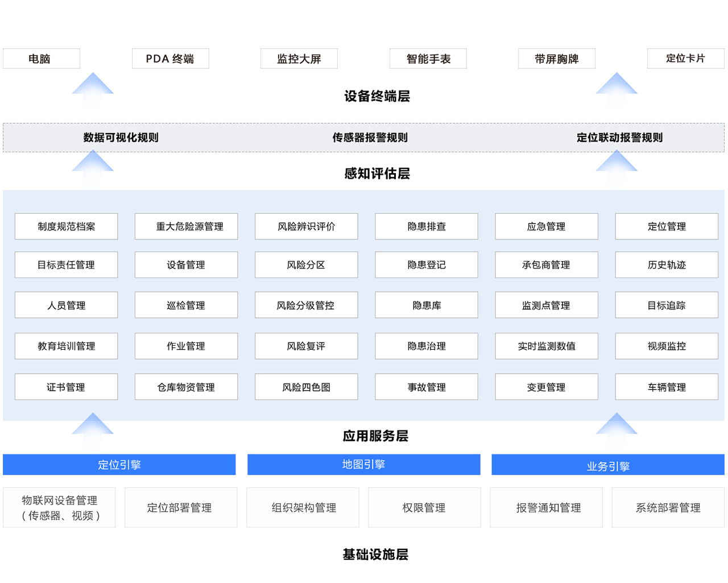Select the PDA 终端 box
This screenshot has height=583, width=728.
[x=170, y=59]
